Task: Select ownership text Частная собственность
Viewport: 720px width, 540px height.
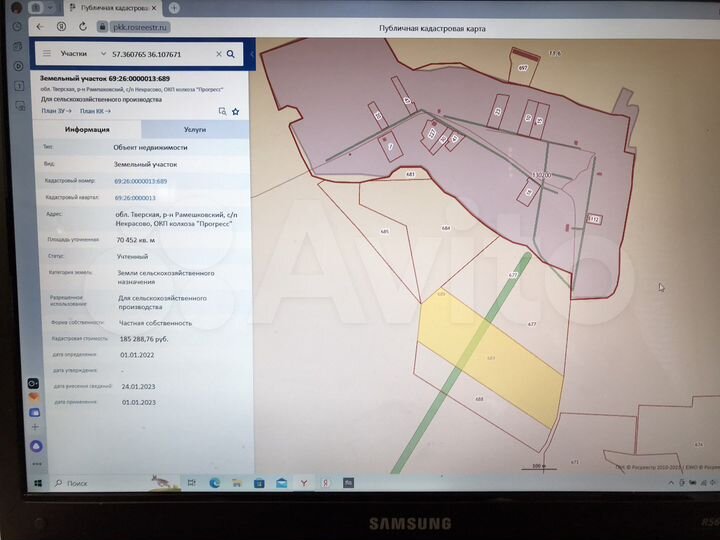Action: (x=155, y=323)
